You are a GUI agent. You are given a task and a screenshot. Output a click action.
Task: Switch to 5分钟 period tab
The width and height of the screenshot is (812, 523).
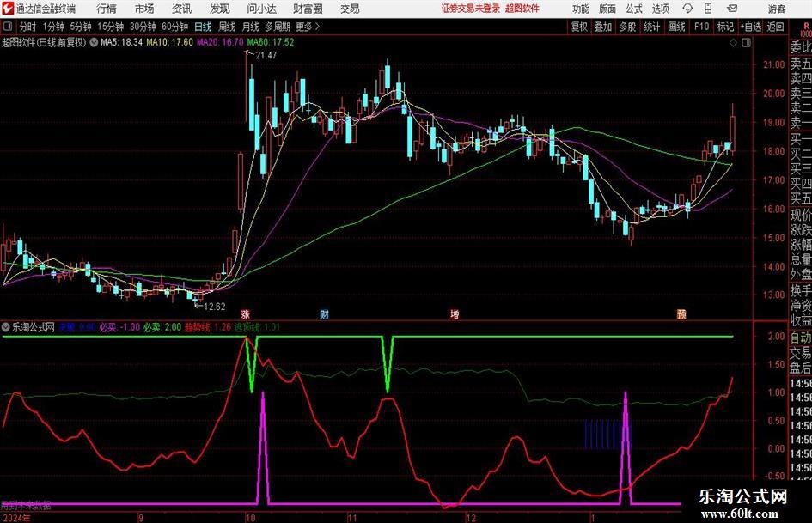click(x=81, y=27)
